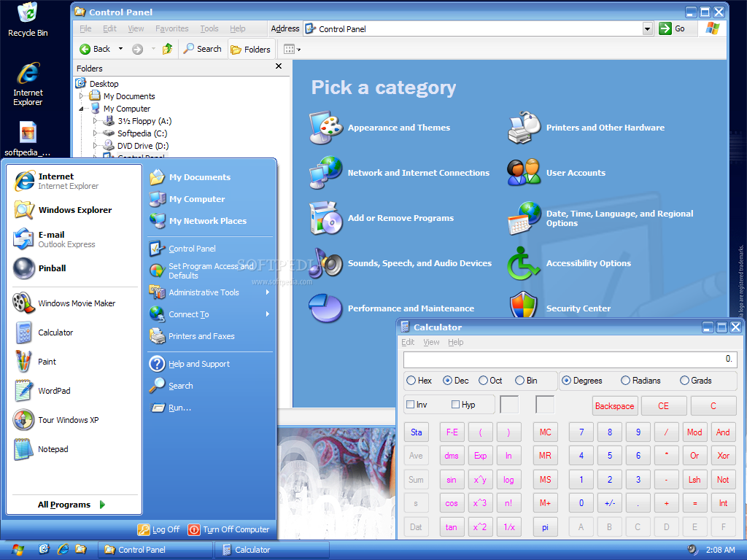
Task: Close the Folders pane with X
Action: (279, 66)
